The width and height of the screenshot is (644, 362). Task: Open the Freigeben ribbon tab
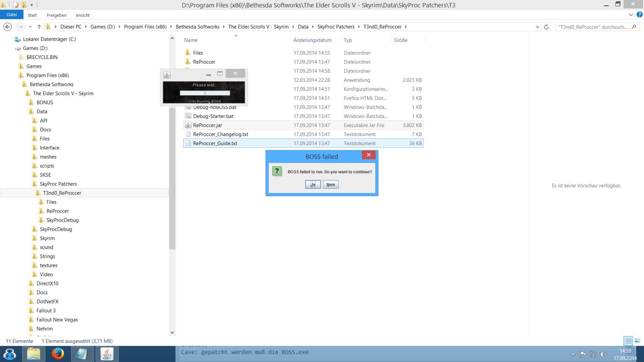pos(56,15)
